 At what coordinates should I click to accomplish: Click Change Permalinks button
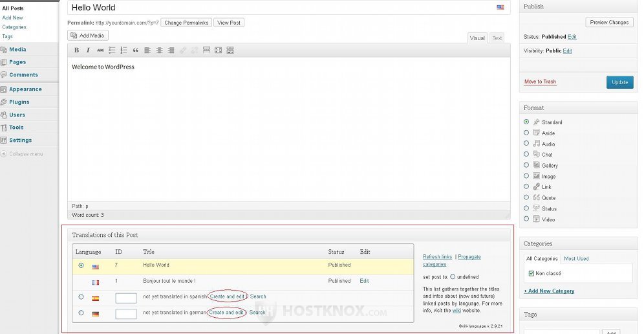[x=186, y=23]
